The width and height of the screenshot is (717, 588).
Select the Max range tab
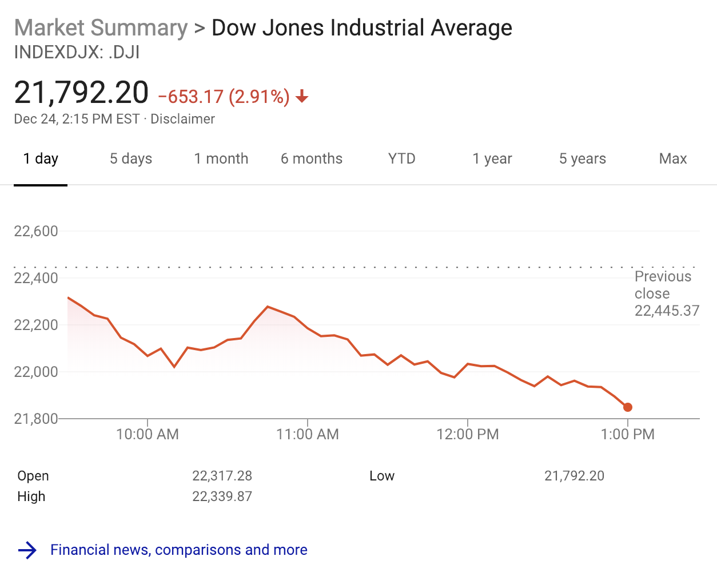coord(673,159)
